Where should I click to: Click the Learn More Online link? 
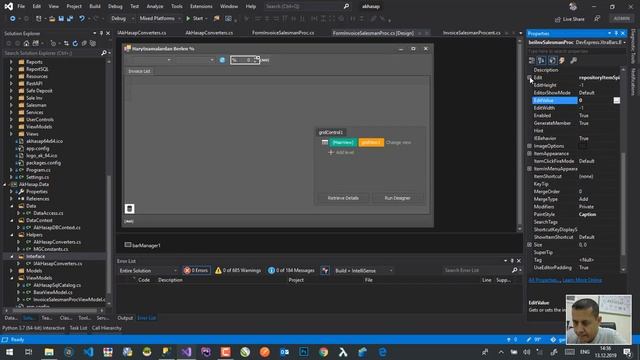point(582,280)
